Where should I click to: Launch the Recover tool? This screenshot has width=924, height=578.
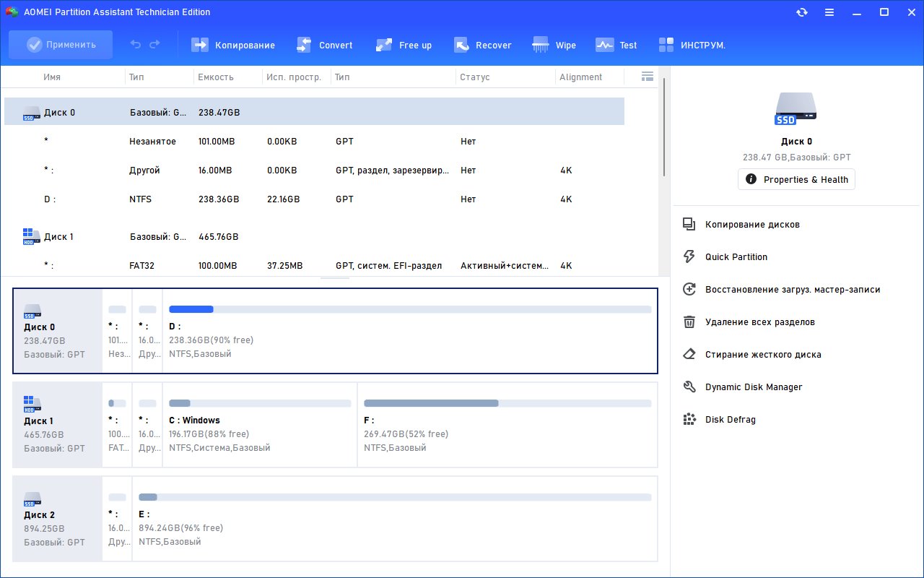pos(482,45)
